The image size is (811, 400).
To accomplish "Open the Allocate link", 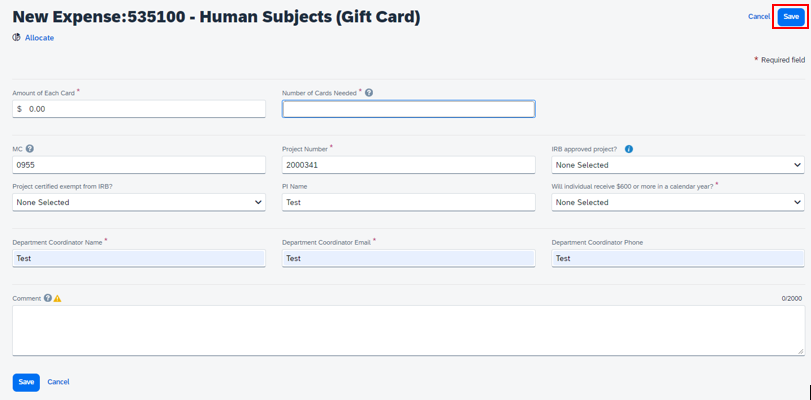I will click(39, 38).
